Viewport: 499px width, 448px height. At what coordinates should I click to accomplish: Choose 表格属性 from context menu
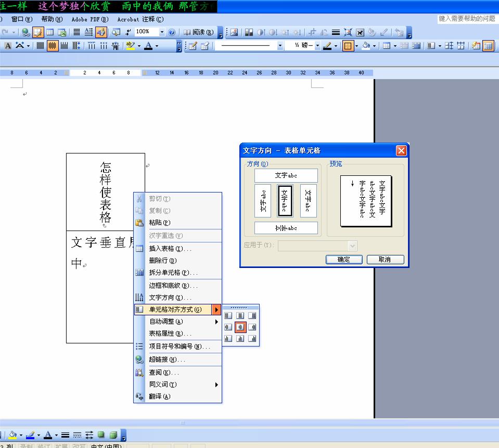170,334
